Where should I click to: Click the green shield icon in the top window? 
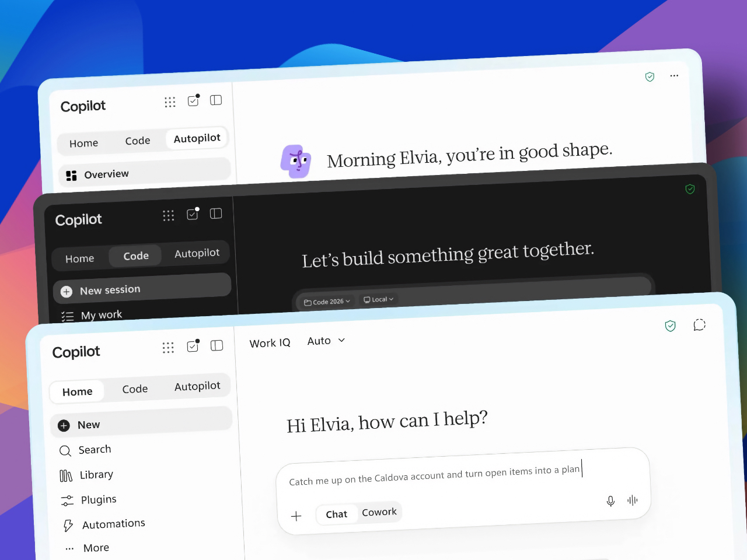click(x=650, y=76)
